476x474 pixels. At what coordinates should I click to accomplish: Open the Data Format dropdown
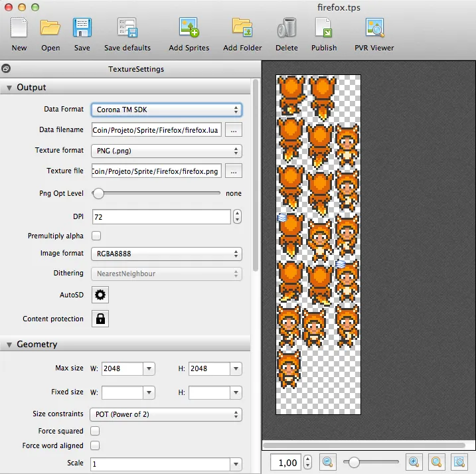point(167,110)
